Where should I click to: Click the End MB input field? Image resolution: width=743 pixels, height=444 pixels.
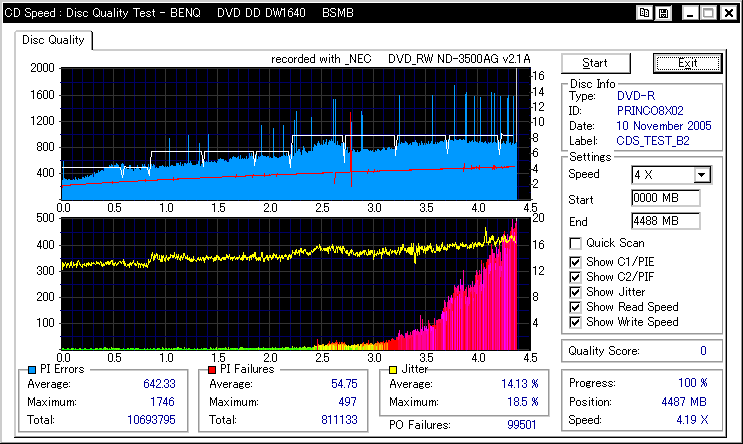[x=665, y=220]
